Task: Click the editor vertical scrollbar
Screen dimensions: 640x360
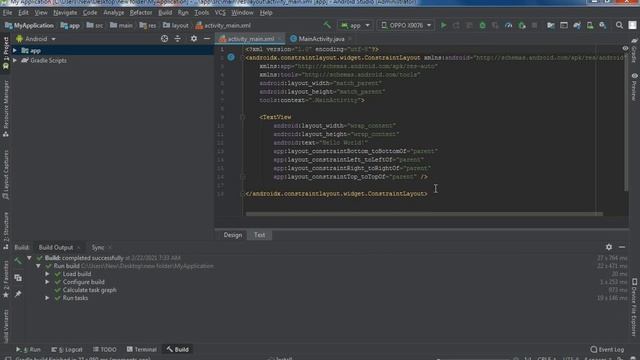Action: pos(626,122)
